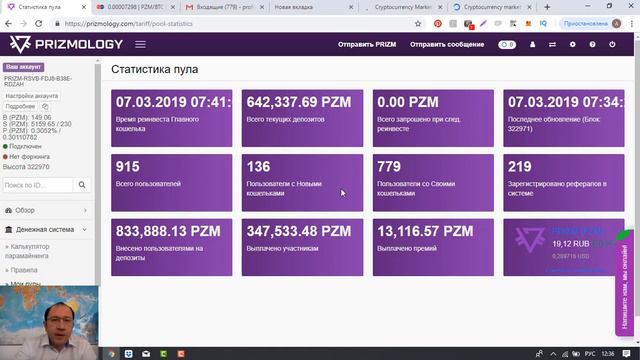Expand the Обзор sidebar section
Screen dimensions: 640x360
pyautogui.click(x=46, y=210)
